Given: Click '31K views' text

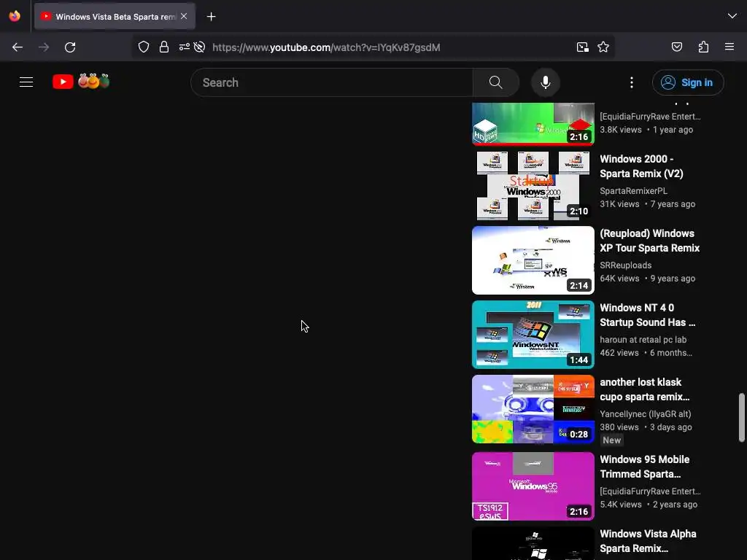Looking at the screenshot, I should click(x=619, y=204).
